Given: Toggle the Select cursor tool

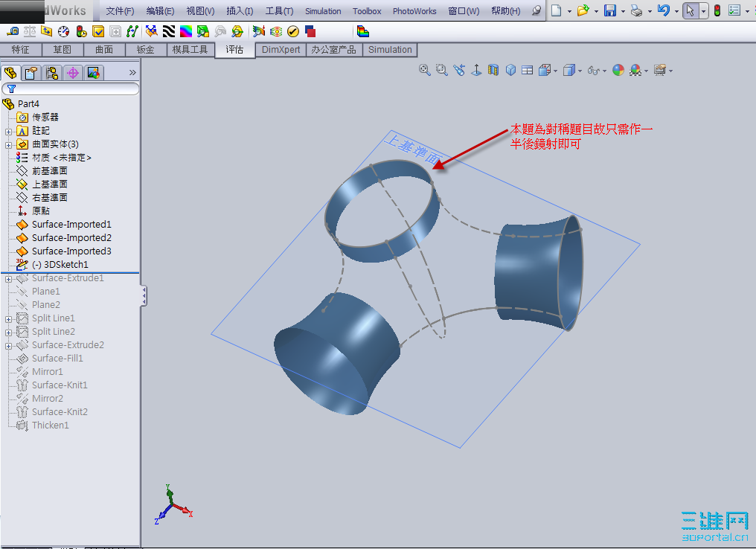Looking at the screenshot, I should [691, 10].
